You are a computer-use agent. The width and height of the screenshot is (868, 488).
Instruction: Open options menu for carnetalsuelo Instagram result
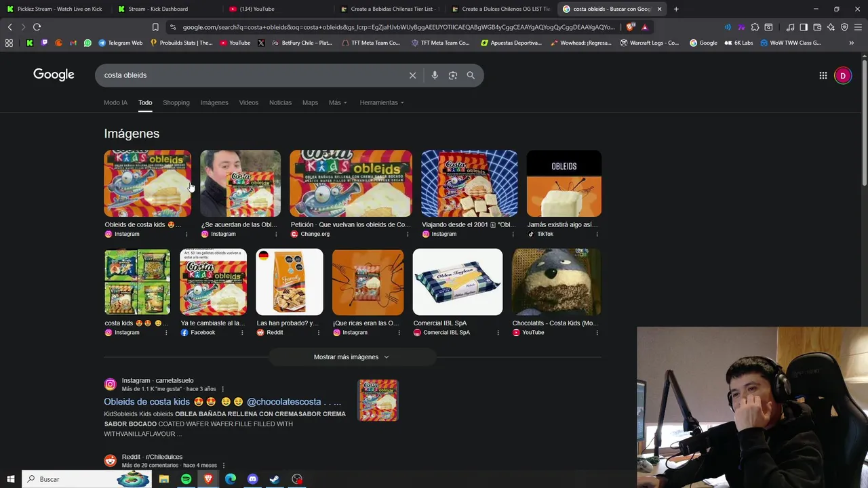(x=222, y=389)
